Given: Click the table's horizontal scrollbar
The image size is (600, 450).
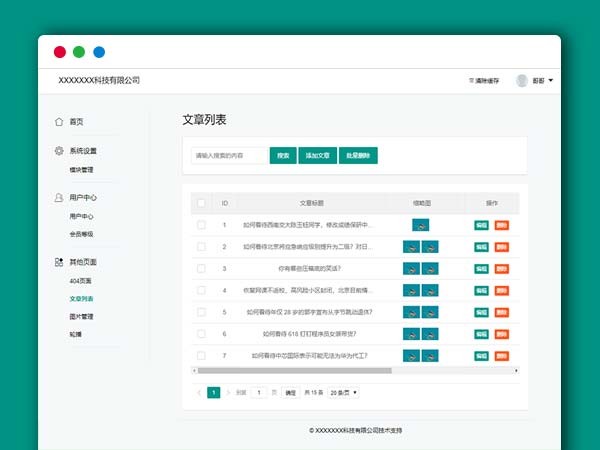Looking at the screenshot, I should coord(300,371).
